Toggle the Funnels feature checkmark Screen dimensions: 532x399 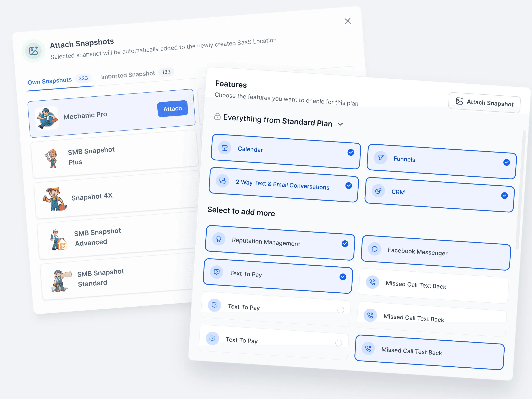click(x=506, y=163)
